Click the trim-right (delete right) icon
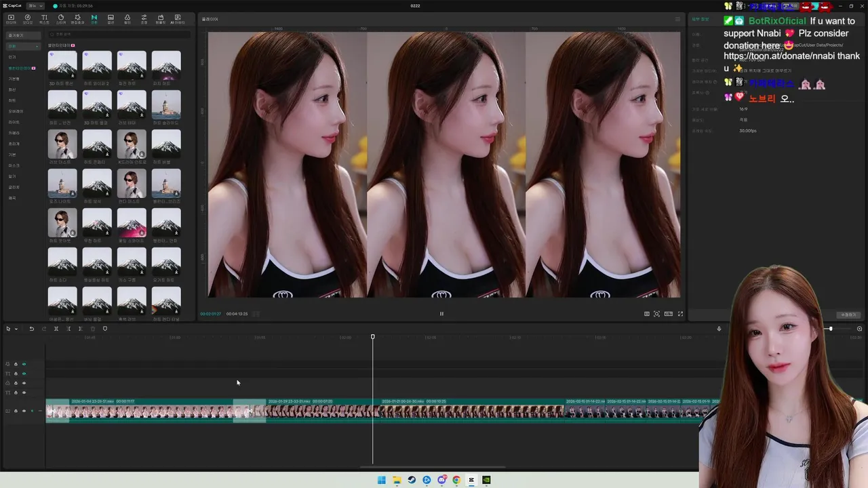 click(x=81, y=329)
